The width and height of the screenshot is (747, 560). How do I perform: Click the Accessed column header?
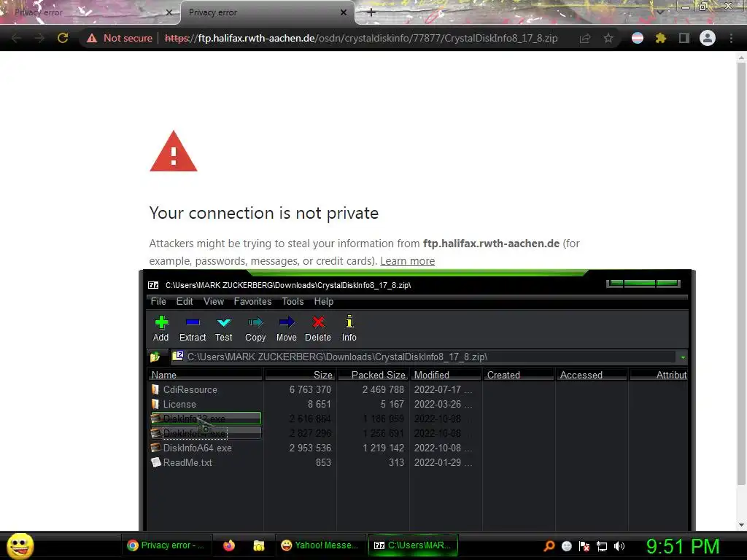(x=592, y=375)
